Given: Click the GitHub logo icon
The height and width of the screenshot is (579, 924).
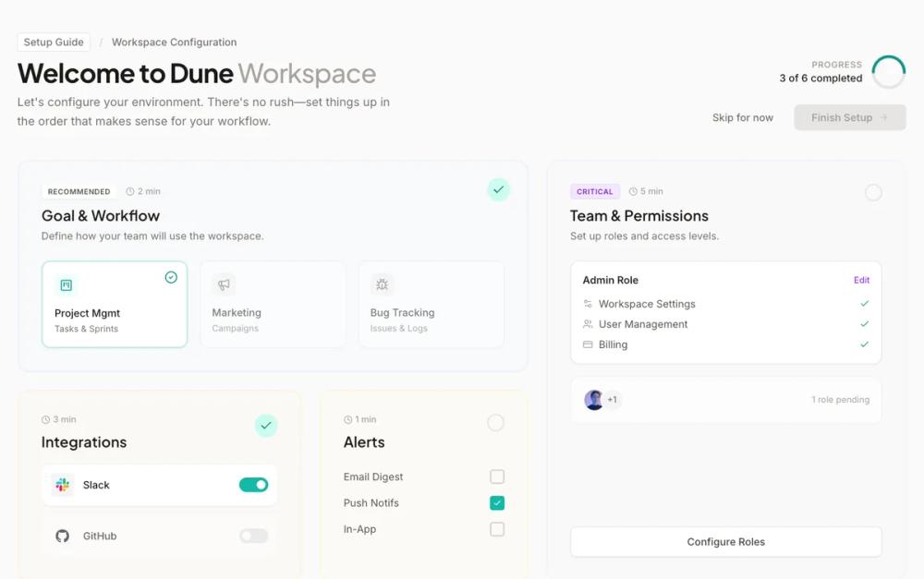Looking at the screenshot, I should [62, 536].
